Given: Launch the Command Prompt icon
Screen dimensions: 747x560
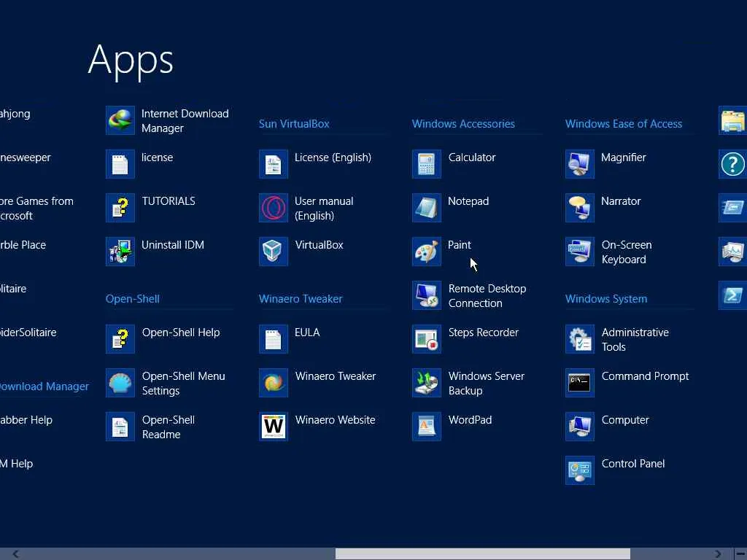Looking at the screenshot, I should [x=580, y=384].
